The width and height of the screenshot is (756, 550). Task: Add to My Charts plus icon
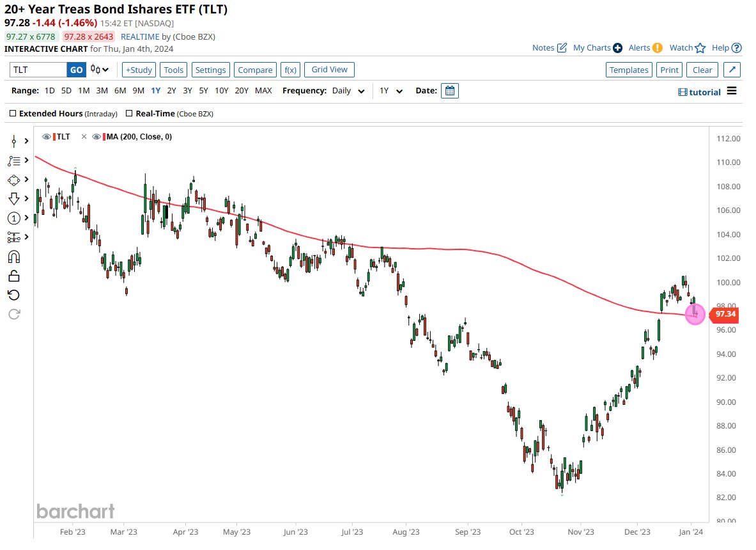click(617, 48)
